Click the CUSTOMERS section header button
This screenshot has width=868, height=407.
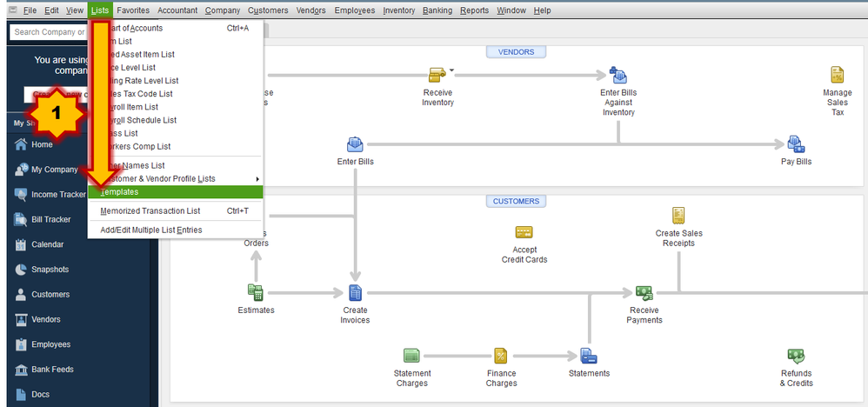516,201
